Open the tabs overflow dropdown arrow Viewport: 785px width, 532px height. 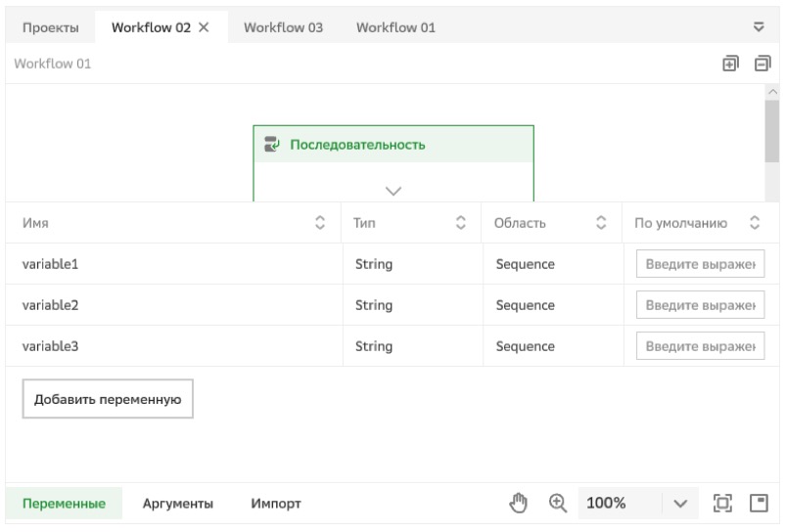(758, 27)
